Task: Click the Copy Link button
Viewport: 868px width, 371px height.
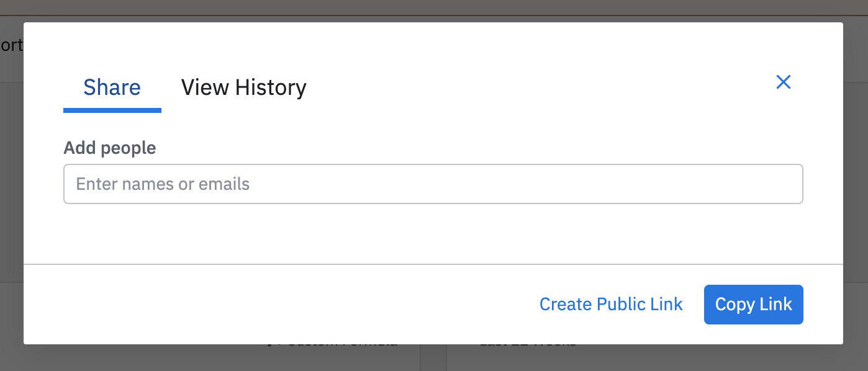Action: pos(753,305)
